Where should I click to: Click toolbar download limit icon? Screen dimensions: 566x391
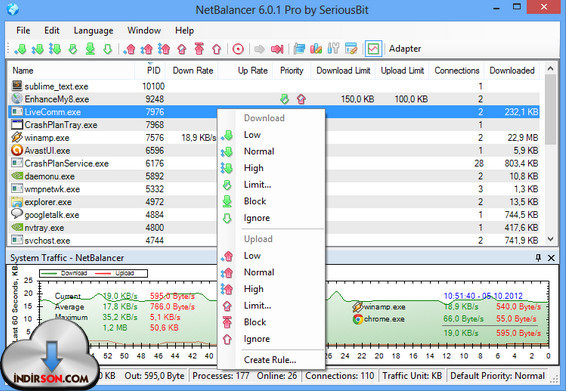pyautogui.click(x=73, y=49)
